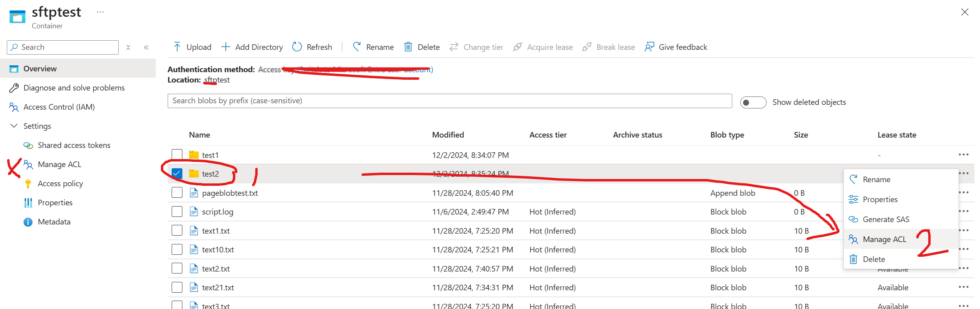Toggle Show deleted objects switch
This screenshot has width=980, height=309.
tap(753, 102)
